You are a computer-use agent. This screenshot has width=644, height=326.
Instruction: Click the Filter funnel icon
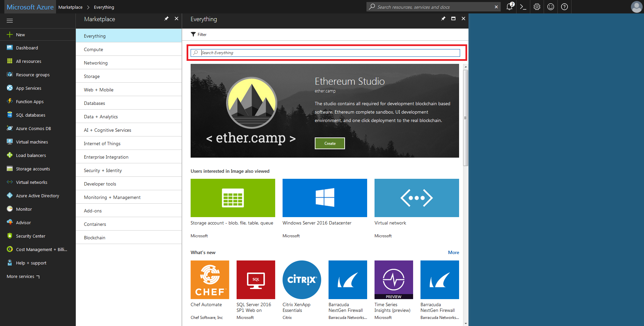pos(193,34)
